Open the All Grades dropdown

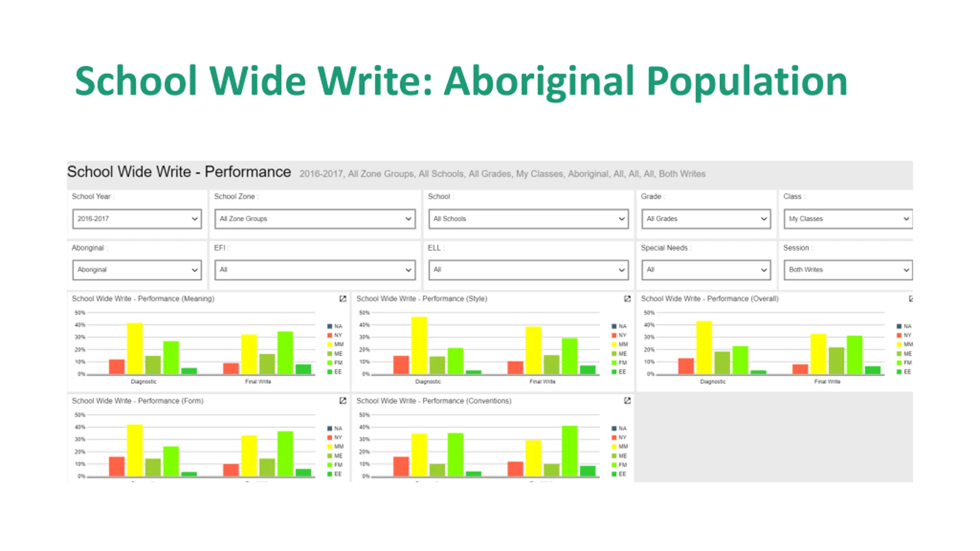tap(706, 219)
